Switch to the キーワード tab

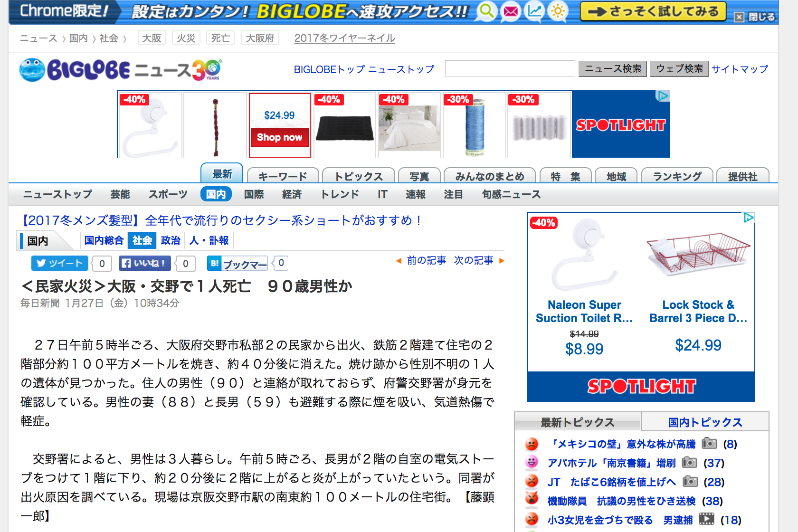coord(283,176)
